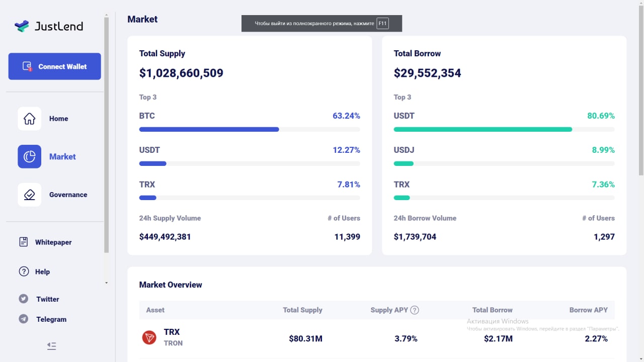
Task: Collapse the sidebar with the bottom arrow icon
Action: (51, 346)
